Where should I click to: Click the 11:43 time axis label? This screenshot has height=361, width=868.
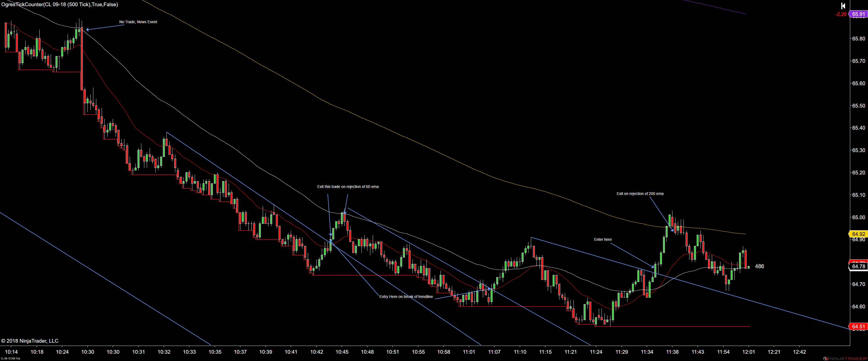pos(698,352)
